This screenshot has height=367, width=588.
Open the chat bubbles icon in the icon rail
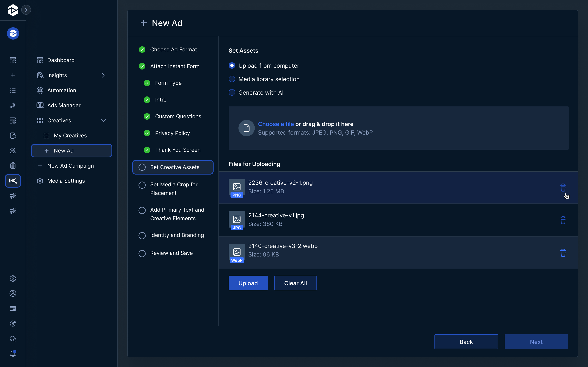point(13,339)
